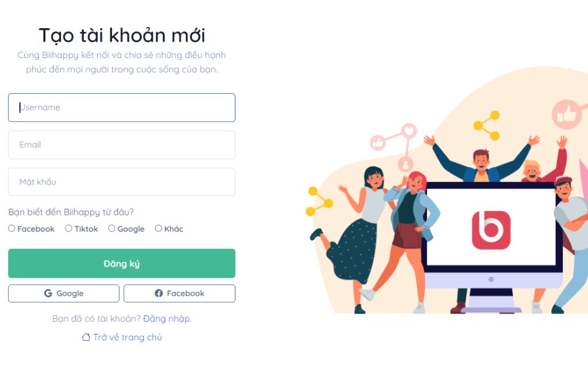This screenshot has width=588, height=392.
Task: Pick the Khác radio option
Action: 158,228
